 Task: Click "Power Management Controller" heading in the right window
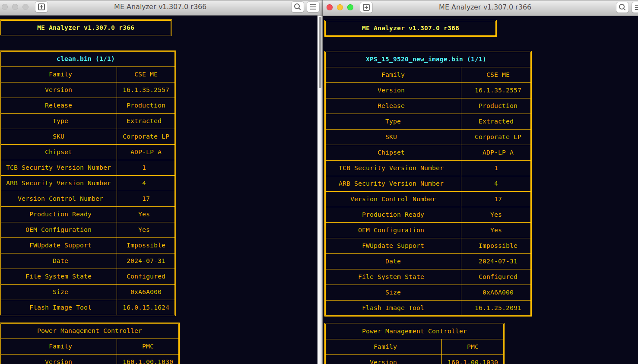[414, 331]
